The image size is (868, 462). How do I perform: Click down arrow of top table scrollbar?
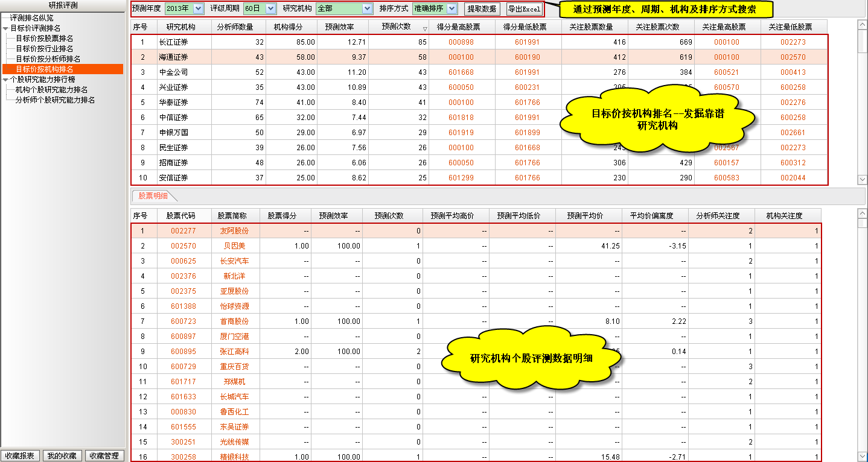(x=862, y=180)
